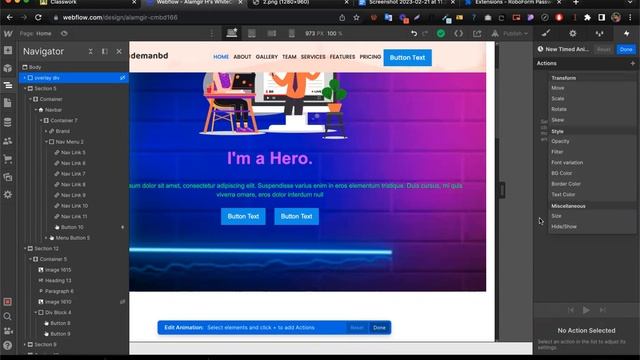Image resolution: width=640 pixels, height=360 pixels.
Task: Collapse the Nav Menu 2 tree node
Action: [46, 142]
